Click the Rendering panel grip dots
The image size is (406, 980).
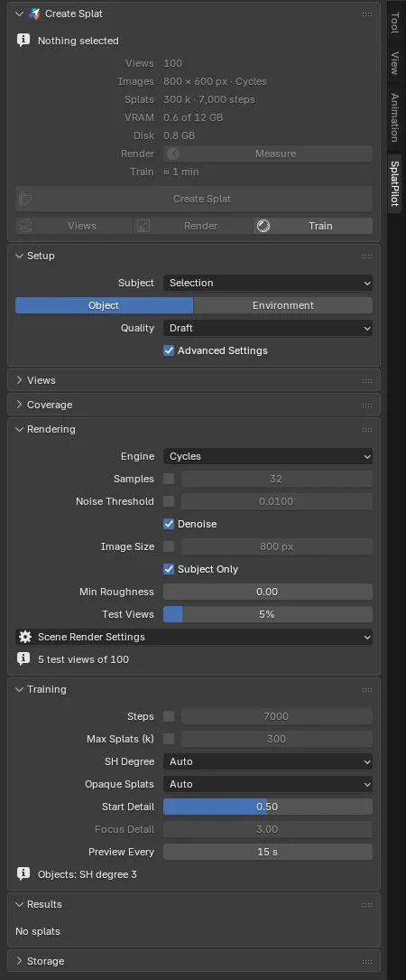367,429
